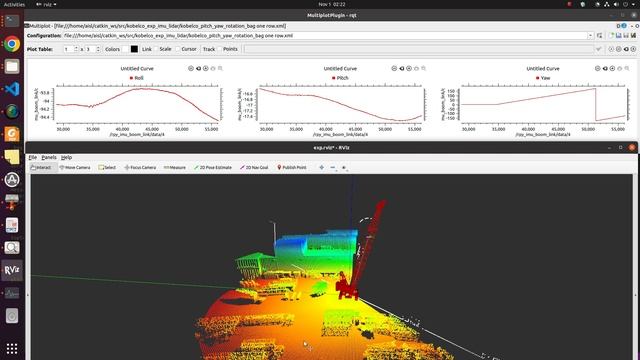The width and height of the screenshot is (640, 360).
Task: Click the Roll plot's first control icon
Action: click(191, 69)
